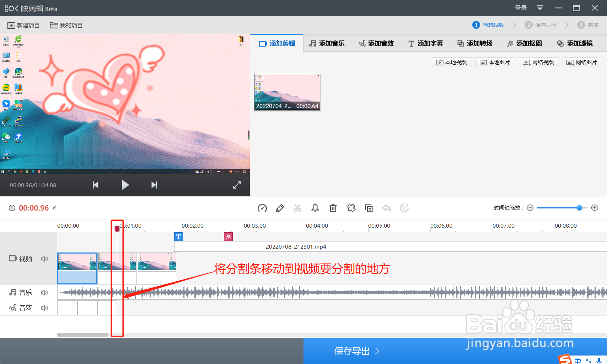The image size is (607, 364).
Task: Switch to the 添加音乐 tab
Action: click(x=327, y=43)
